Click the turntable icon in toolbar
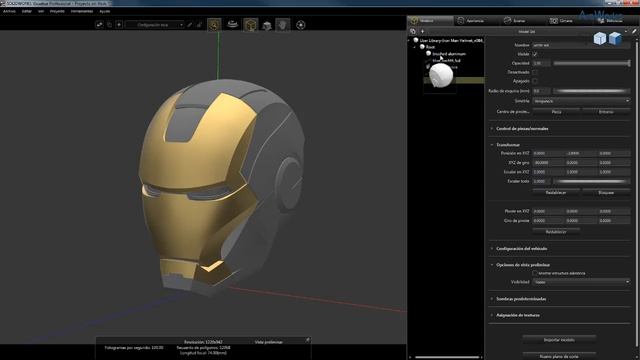The height and width of the screenshot is (360, 640). click(x=233, y=24)
